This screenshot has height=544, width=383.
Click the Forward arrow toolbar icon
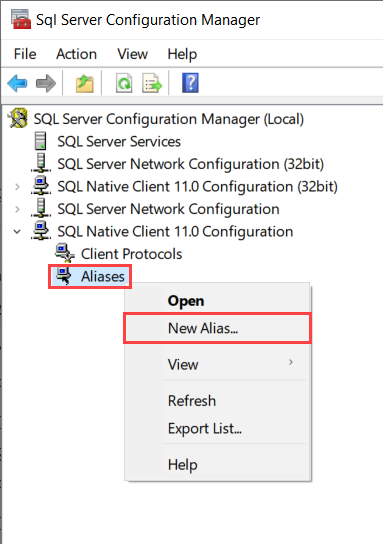[46, 83]
